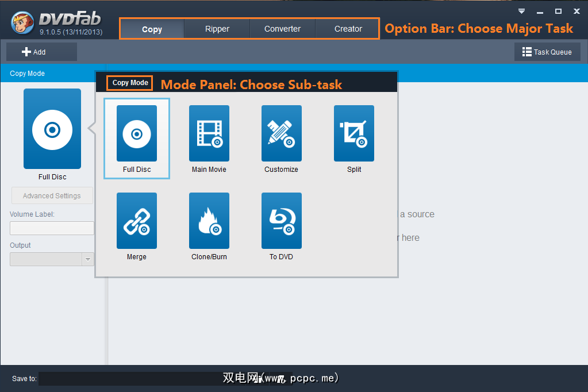Choose the Main Movie copy mode
This screenshot has height=392, width=588.
(209, 139)
